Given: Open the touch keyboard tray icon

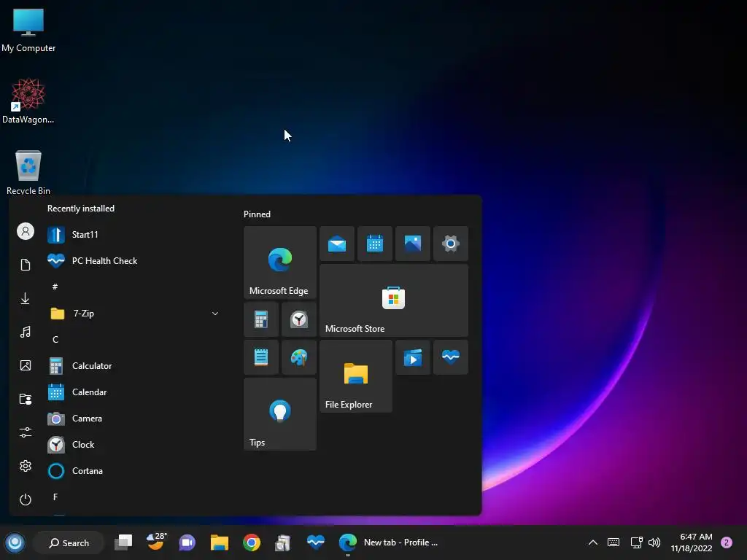Looking at the screenshot, I should (x=614, y=542).
